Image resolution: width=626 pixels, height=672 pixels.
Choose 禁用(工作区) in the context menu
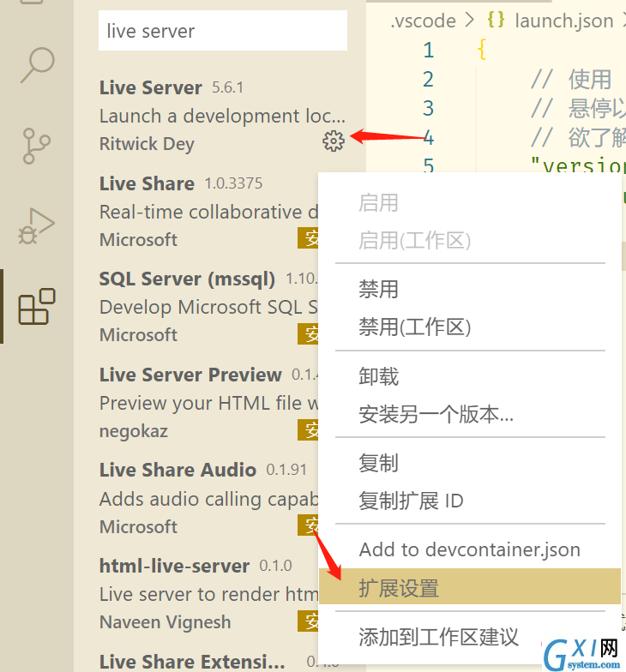coord(470,327)
